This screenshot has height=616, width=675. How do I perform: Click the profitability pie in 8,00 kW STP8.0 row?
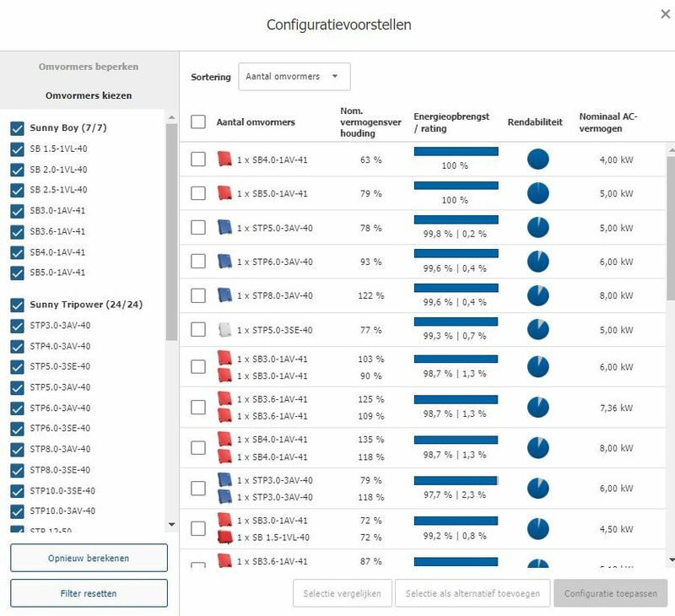pos(537,295)
